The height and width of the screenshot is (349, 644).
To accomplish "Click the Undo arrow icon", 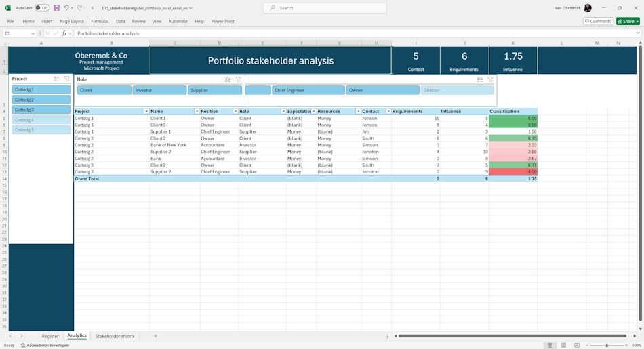I will click(66, 8).
